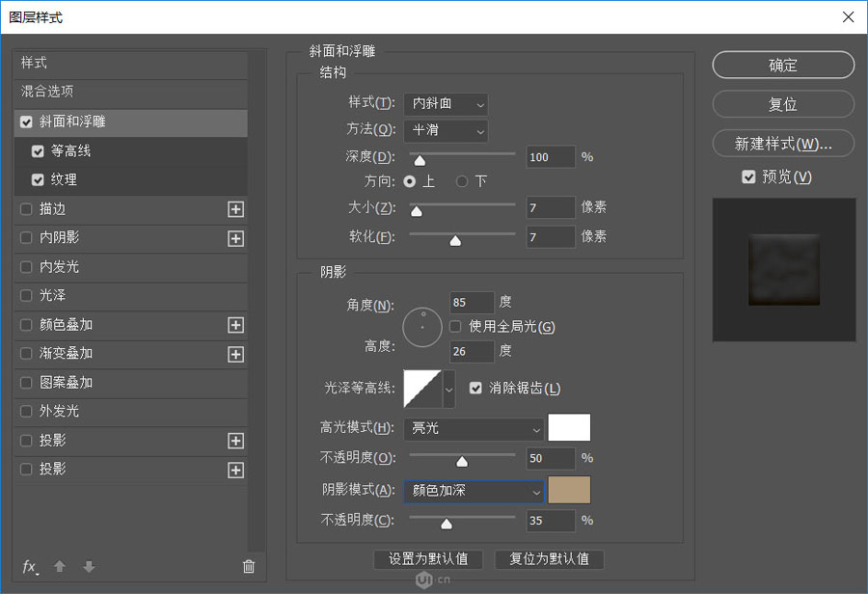Click the plus icon beside the bottom 投影 entry
This screenshot has height=594, width=868.
[x=235, y=470]
